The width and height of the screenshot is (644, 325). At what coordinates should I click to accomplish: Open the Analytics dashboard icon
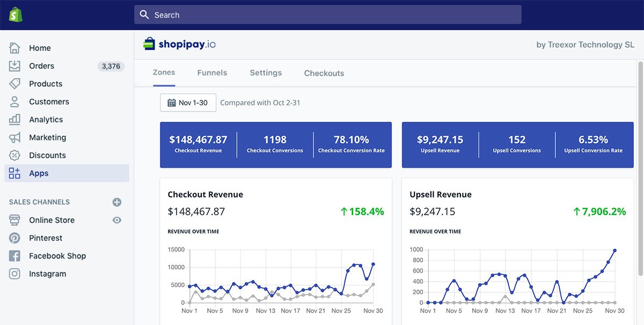[15, 119]
